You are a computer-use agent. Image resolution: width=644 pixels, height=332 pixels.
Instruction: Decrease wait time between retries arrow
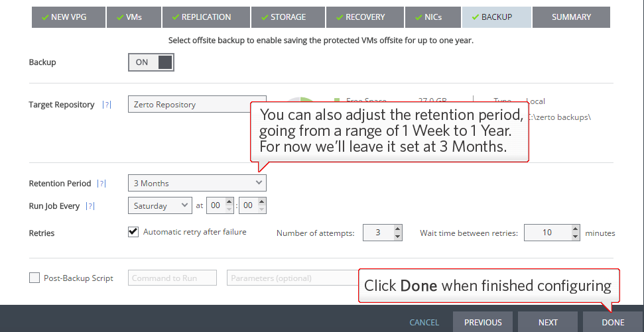coord(576,237)
